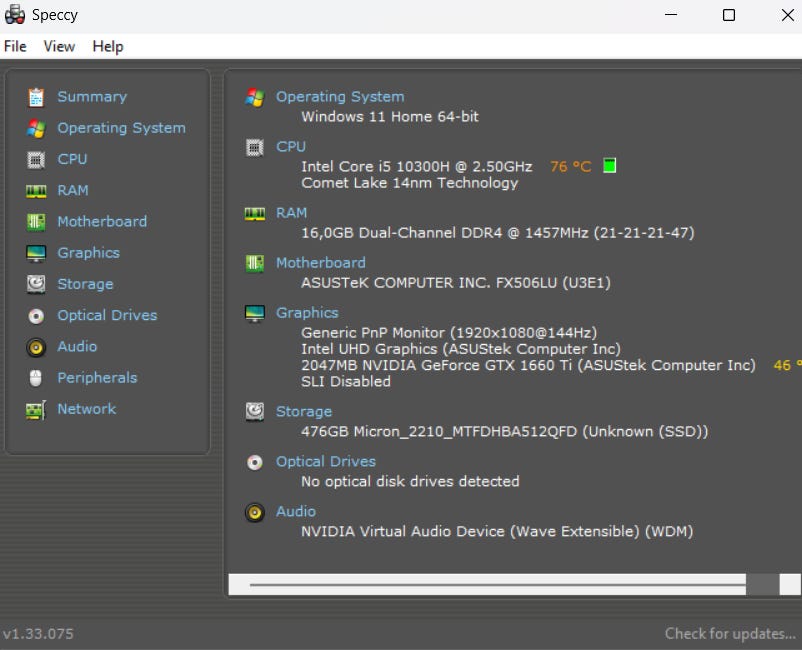The width and height of the screenshot is (802, 650).
Task: Click the CPU chip icon in summary pane
Action: [x=255, y=147]
